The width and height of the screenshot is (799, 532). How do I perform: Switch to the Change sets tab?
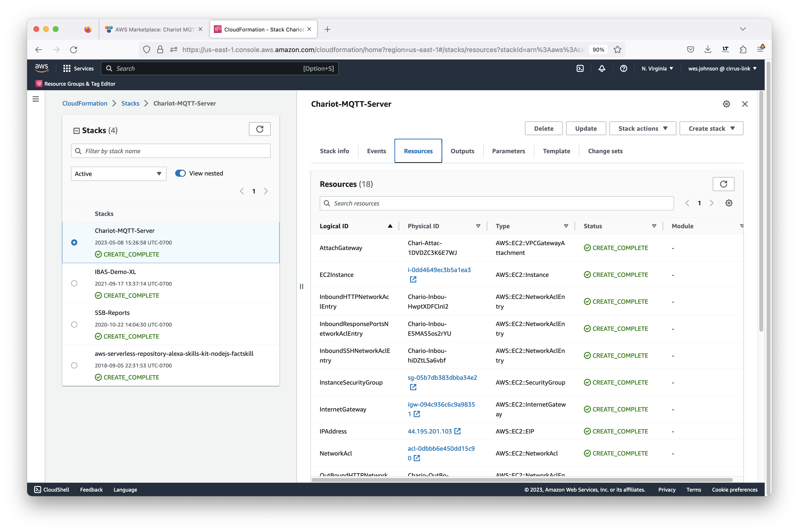(605, 151)
